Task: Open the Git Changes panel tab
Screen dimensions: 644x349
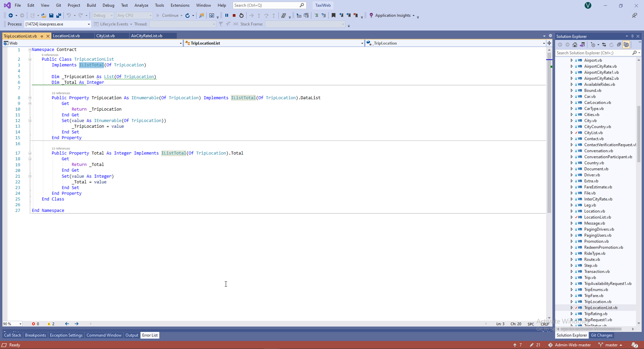Action: pos(602,335)
